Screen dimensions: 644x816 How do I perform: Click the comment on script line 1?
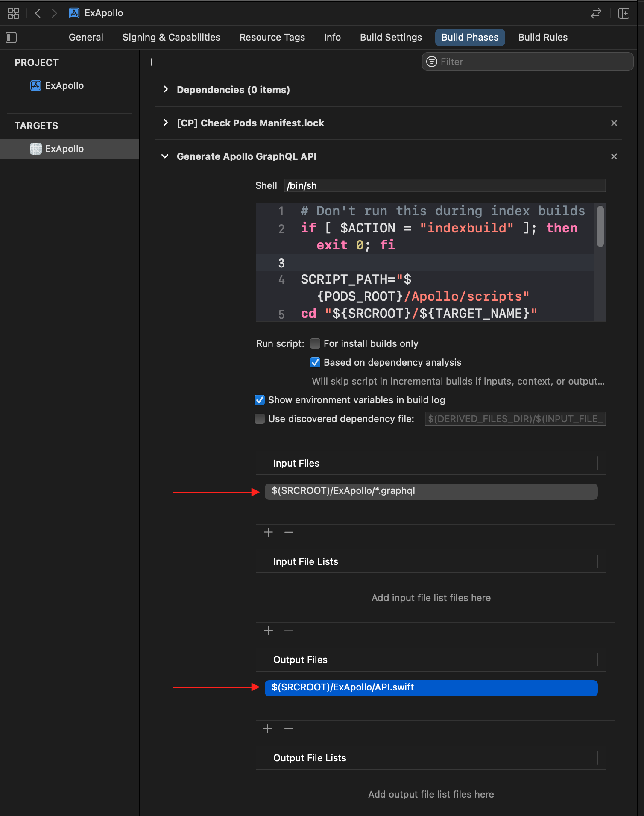coord(443,211)
